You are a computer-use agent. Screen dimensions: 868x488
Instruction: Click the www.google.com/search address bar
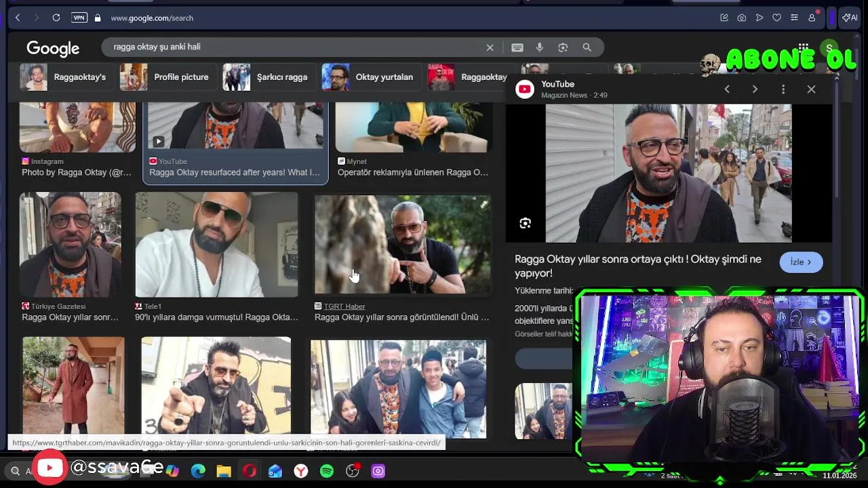click(x=152, y=18)
